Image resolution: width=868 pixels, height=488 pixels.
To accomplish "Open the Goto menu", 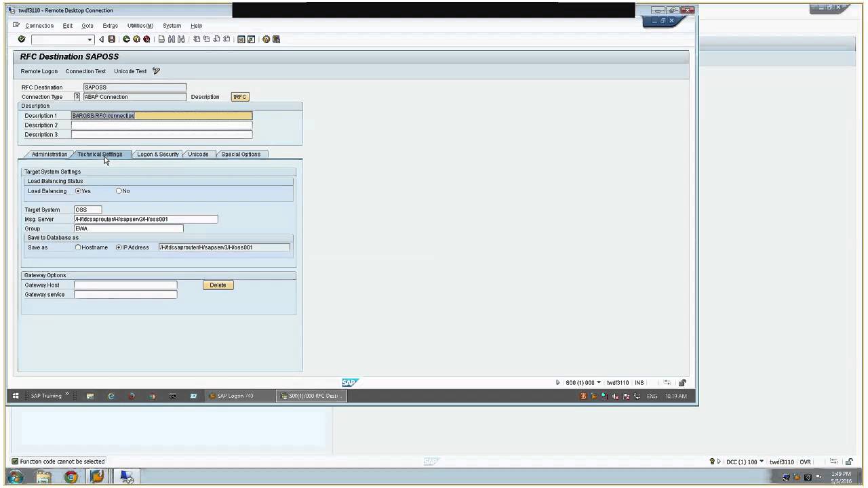I will click(x=87, y=26).
